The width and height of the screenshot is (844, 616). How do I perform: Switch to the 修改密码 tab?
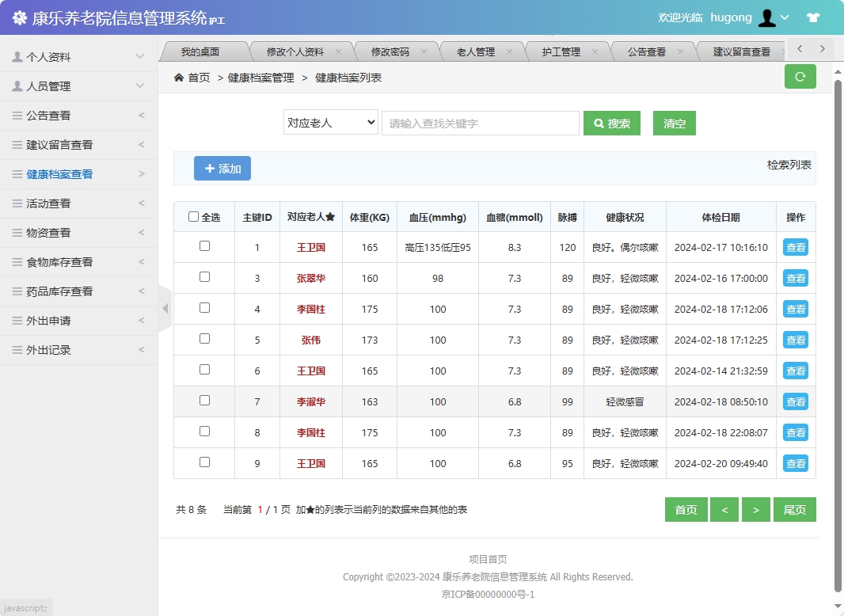(x=393, y=49)
